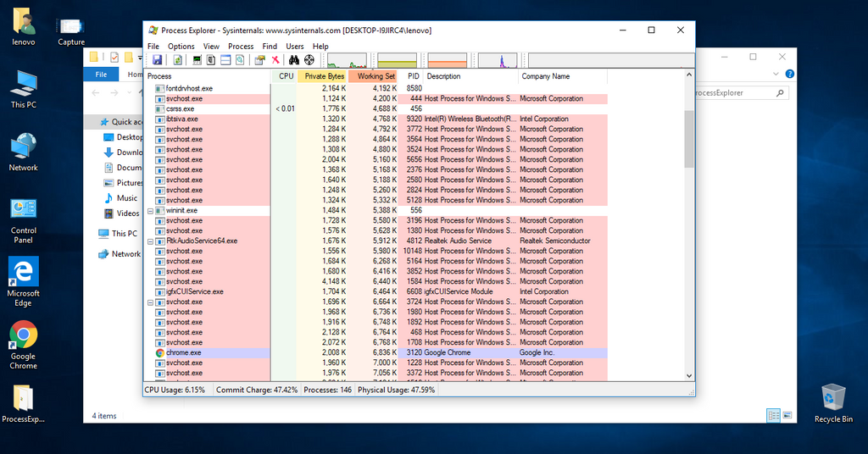The width and height of the screenshot is (868, 454).
Task: Toggle the lower pane toolbar icon
Action: [x=225, y=60]
